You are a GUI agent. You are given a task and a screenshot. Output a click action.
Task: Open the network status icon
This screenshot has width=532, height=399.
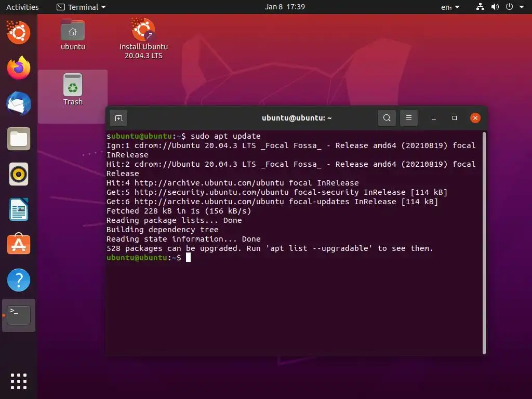click(480, 7)
